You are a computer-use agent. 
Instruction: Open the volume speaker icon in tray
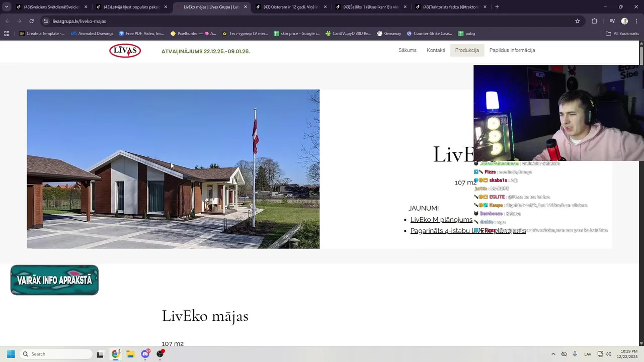[608, 354]
